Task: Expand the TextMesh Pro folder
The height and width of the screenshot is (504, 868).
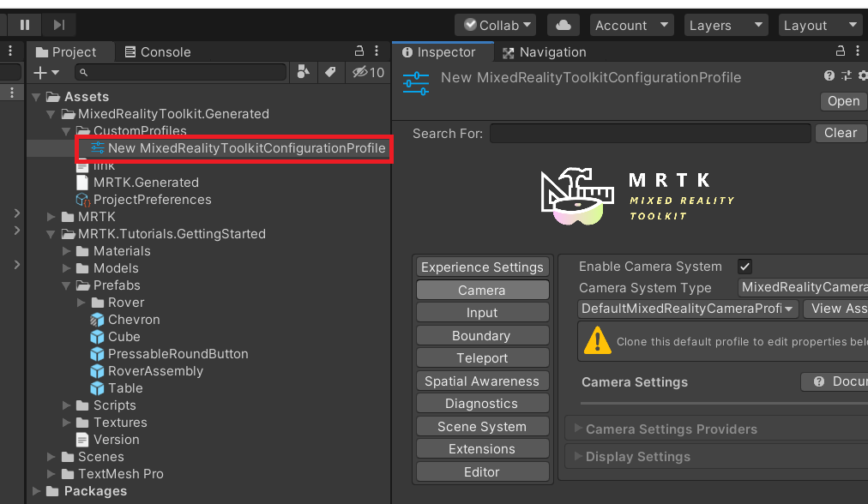Action: pyautogui.click(x=51, y=474)
